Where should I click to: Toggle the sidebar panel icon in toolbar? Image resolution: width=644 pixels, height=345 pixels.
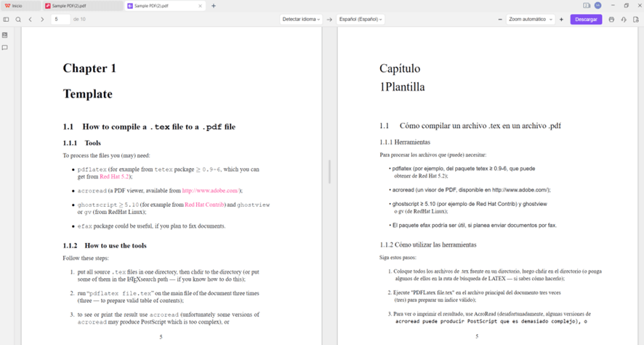coord(6,20)
